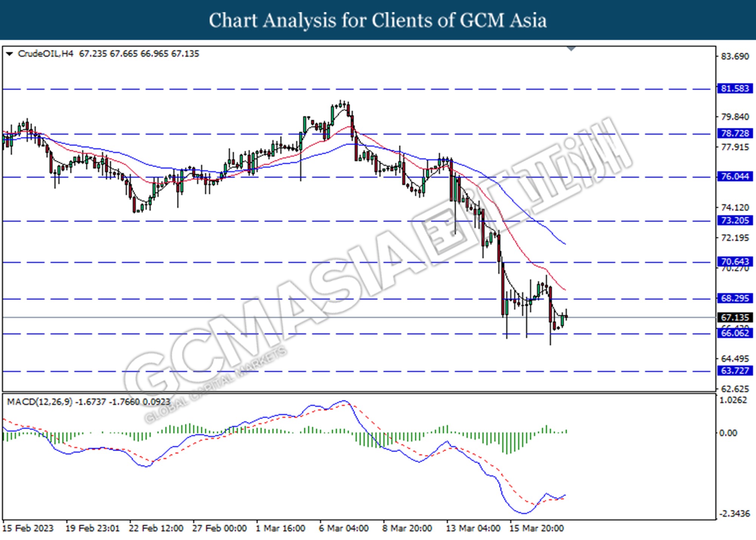Click the 19 Feb 23:01 time label
This screenshot has height=540, width=756.
(x=93, y=529)
